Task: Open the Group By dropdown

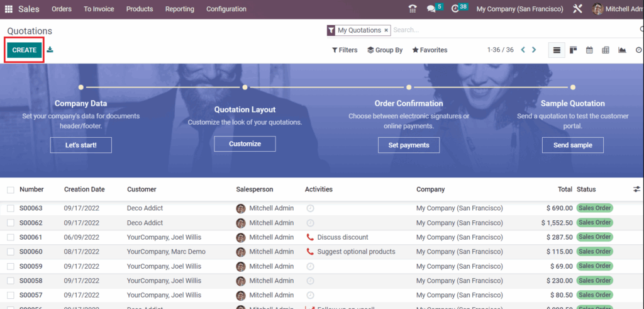Action: 385,50
